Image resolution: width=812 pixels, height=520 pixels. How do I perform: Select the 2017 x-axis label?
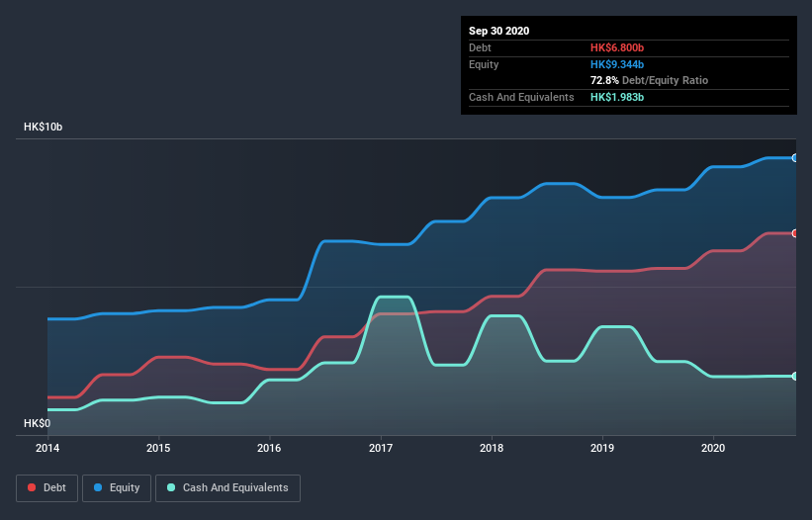click(x=381, y=448)
